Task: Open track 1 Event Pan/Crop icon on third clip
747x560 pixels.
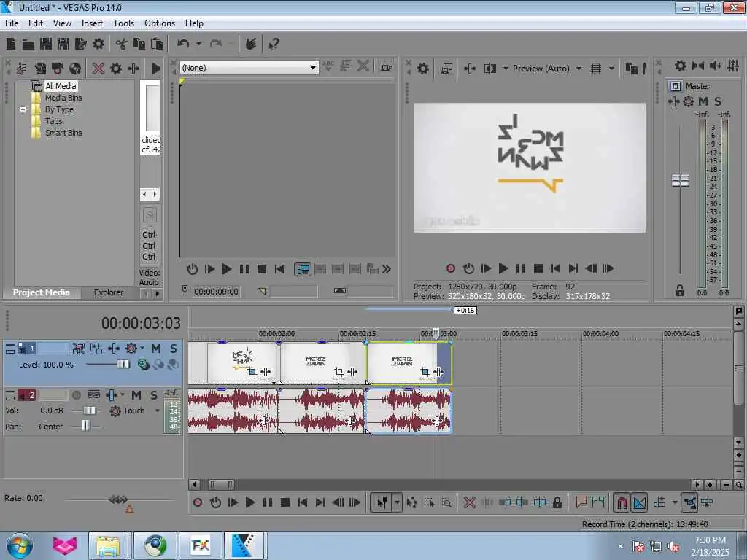Action: coord(425,371)
